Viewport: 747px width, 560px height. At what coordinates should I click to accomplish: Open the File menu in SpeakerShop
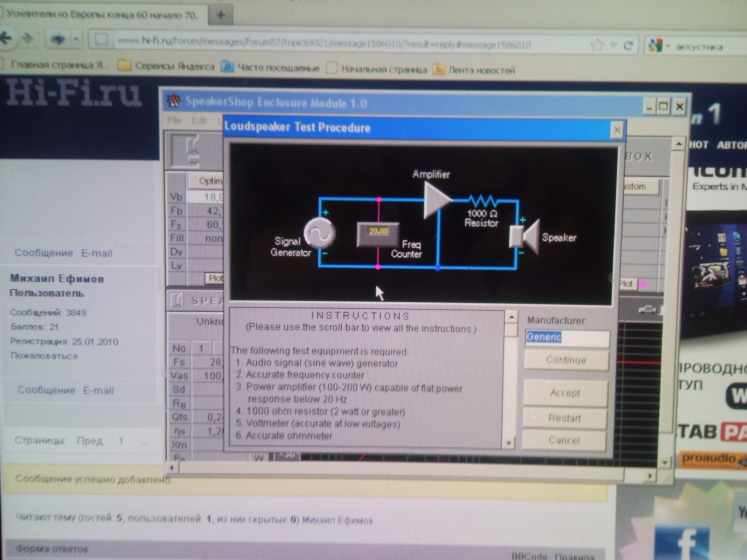[x=174, y=120]
